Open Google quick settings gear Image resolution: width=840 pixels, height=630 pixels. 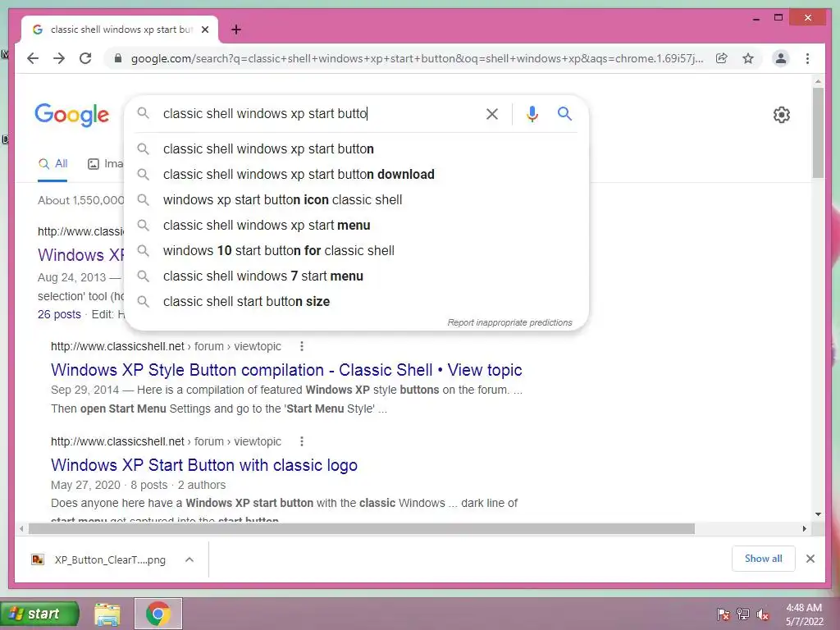coord(781,115)
